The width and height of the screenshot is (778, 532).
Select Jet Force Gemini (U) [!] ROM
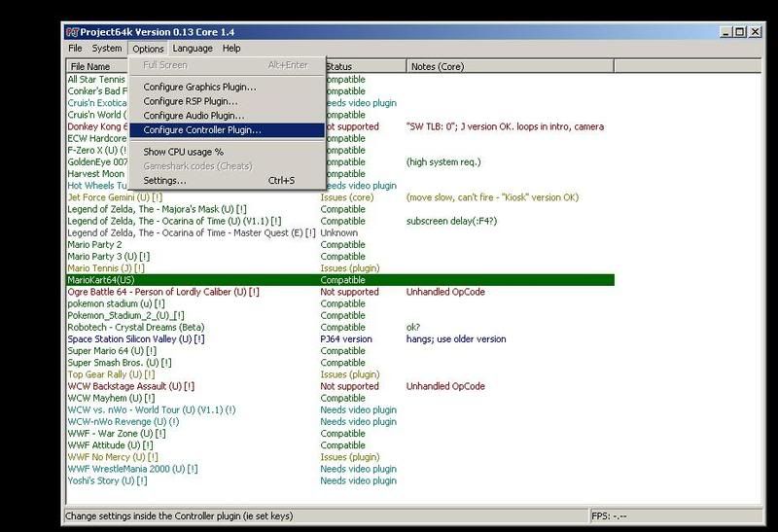point(115,197)
